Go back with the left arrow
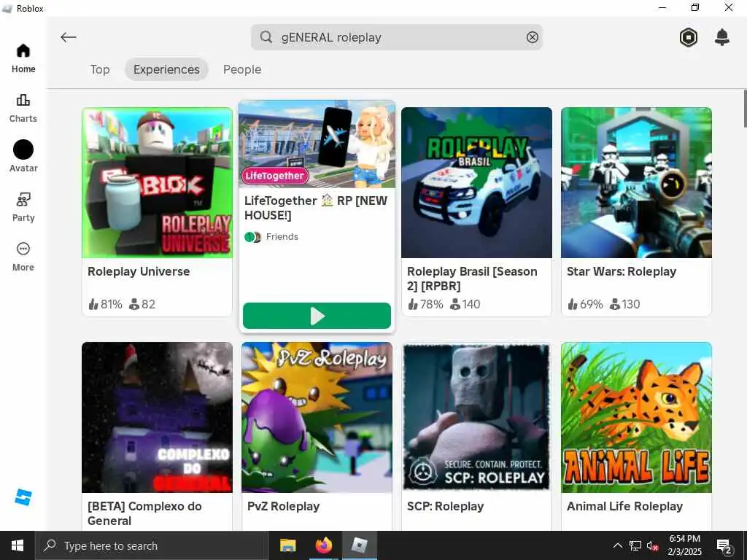The image size is (747, 560). click(x=68, y=37)
